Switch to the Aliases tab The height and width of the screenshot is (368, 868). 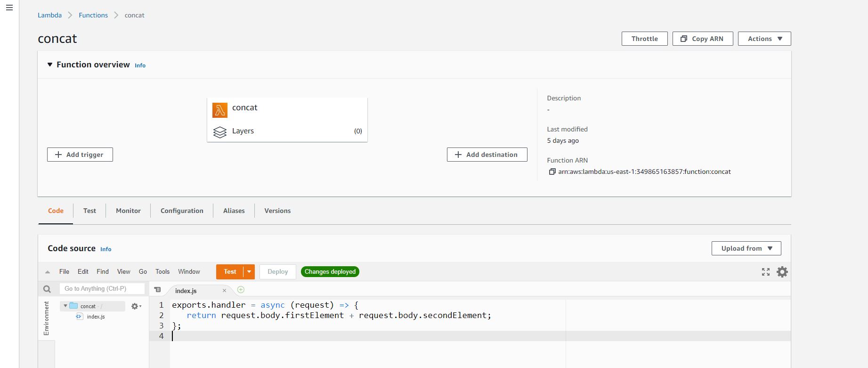click(234, 211)
